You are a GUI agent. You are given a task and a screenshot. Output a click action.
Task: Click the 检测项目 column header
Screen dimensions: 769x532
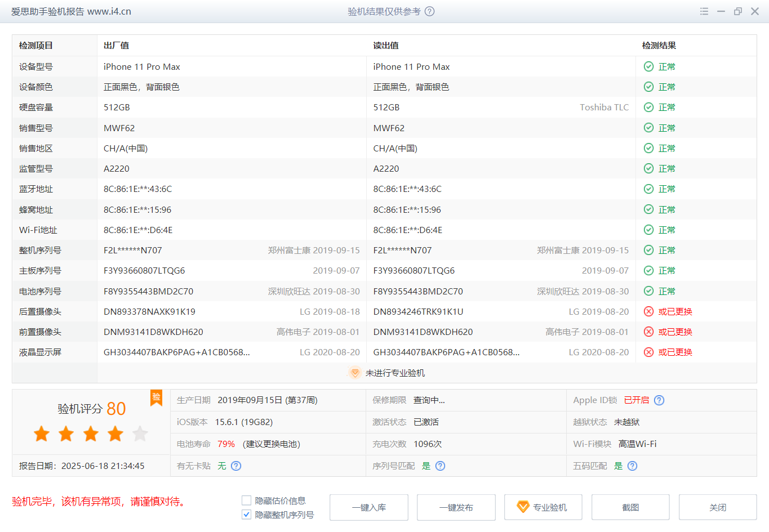[36, 46]
